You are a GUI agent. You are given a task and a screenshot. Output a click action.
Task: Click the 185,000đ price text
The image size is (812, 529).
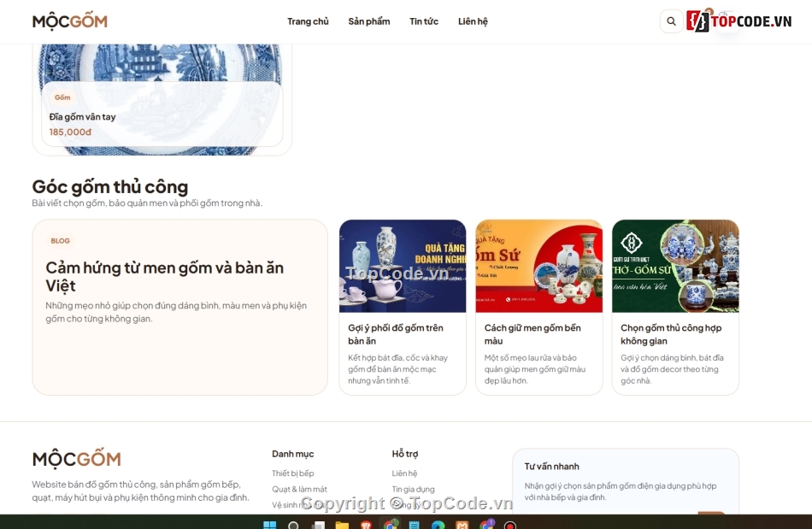(x=70, y=132)
